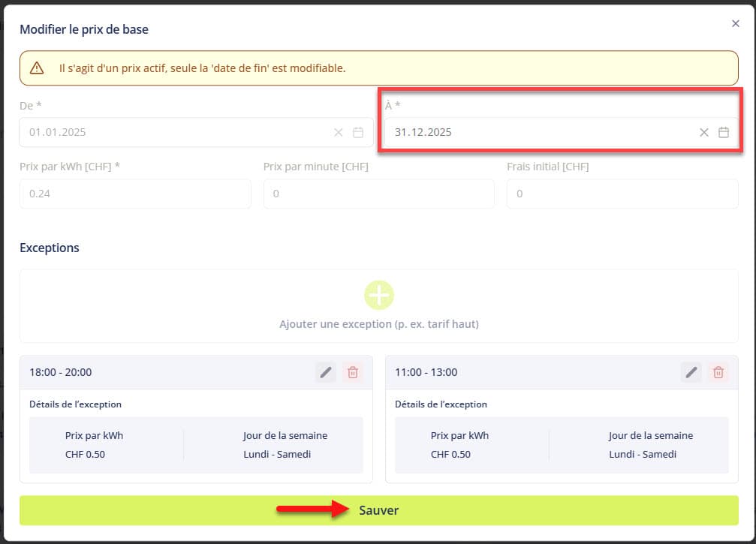
Task: Delete the 18:00 - 20:00 exception
Action: [353, 372]
